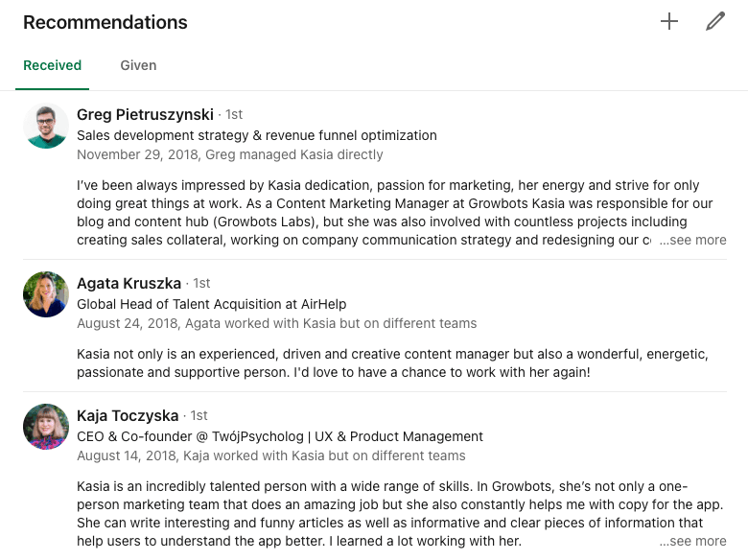Image resolution: width=748 pixels, height=560 pixels.
Task: Click Agata's headline Global Head of Talent Acquisition
Action: [211, 304]
